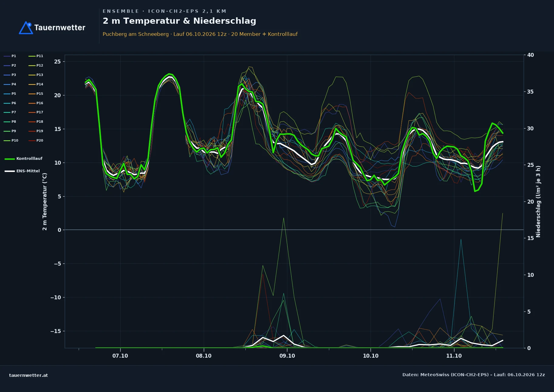
Task: Select the P16 legend entry
Action: tap(36, 103)
